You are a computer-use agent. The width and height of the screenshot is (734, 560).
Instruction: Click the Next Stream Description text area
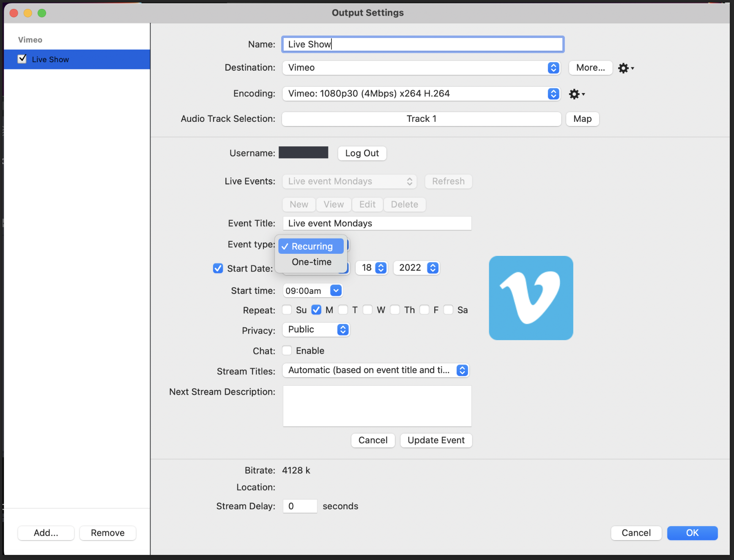(x=377, y=406)
